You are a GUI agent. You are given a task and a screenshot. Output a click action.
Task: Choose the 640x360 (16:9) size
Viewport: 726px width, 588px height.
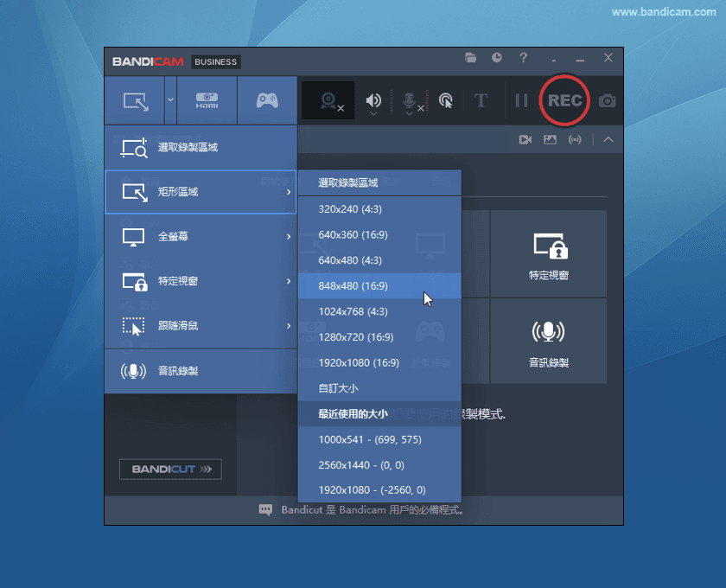379,235
